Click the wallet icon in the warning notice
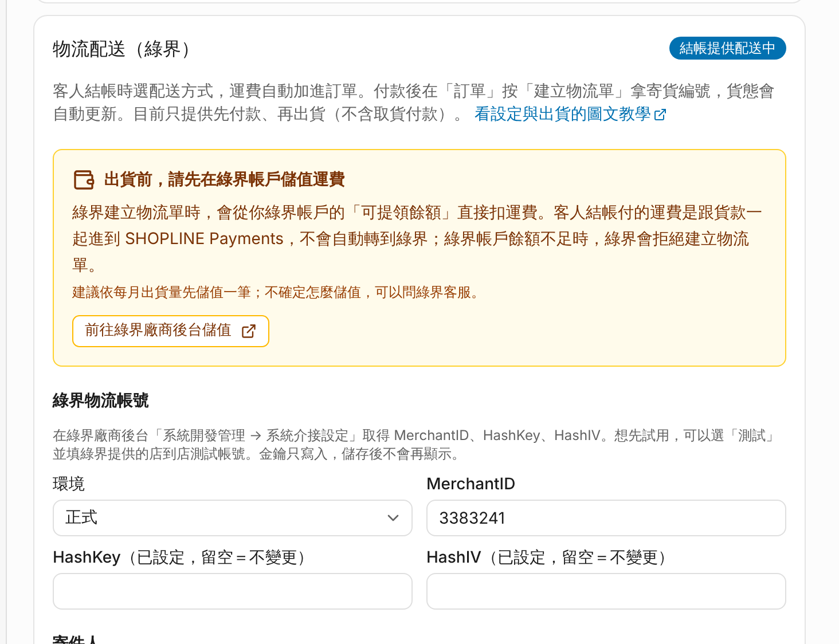This screenshot has height=644, width=839. pyautogui.click(x=84, y=180)
